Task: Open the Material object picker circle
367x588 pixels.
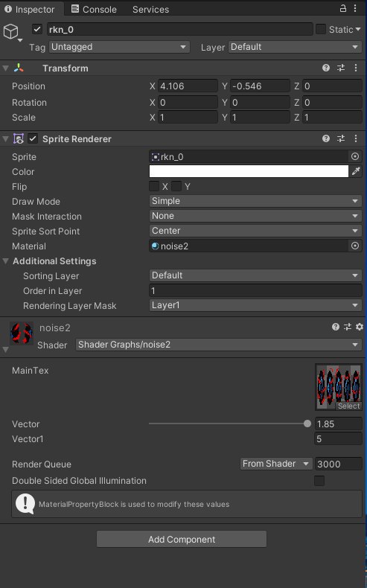Action: point(355,246)
